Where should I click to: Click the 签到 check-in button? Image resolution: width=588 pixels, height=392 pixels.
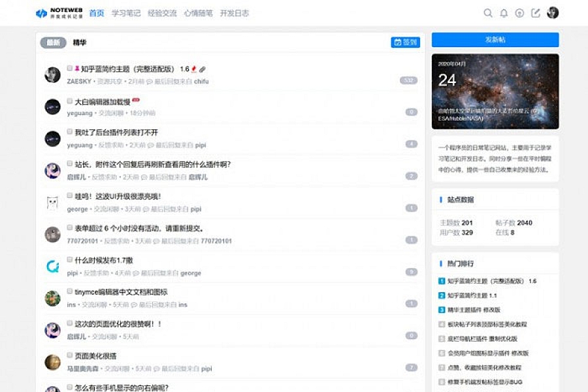click(405, 42)
